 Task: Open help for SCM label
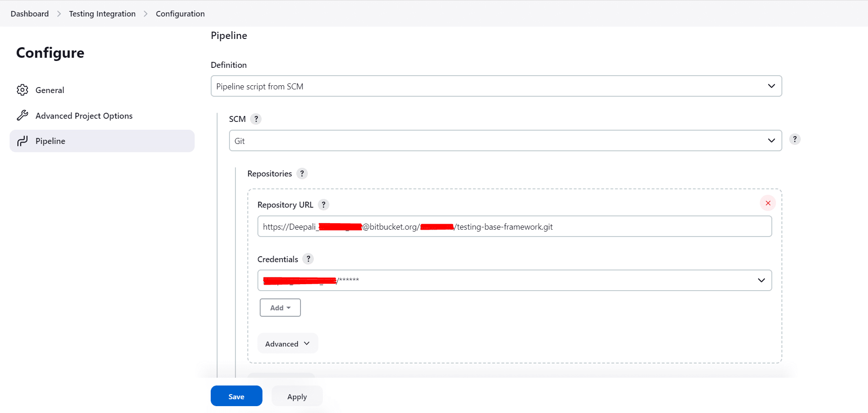coord(256,119)
